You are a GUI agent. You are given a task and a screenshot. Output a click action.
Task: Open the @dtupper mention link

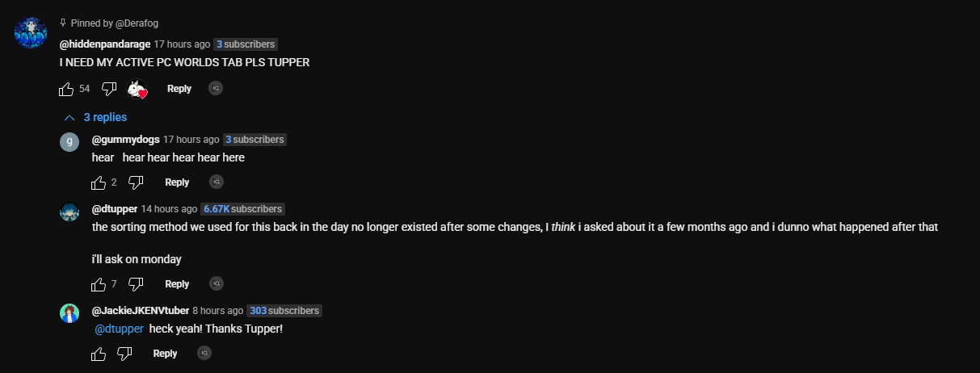coord(120,329)
